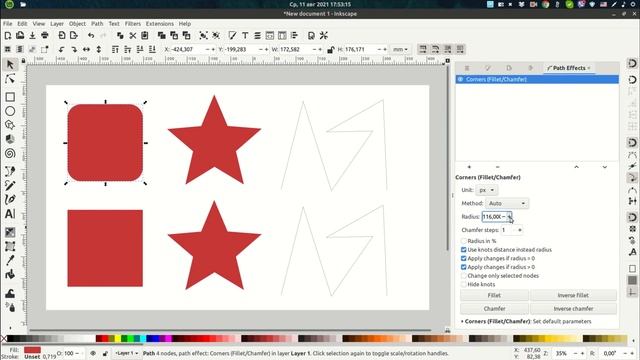This screenshot has width=640, height=360.
Task: Uncheck 'Apply changes if radius = 0'
Action: (464, 258)
